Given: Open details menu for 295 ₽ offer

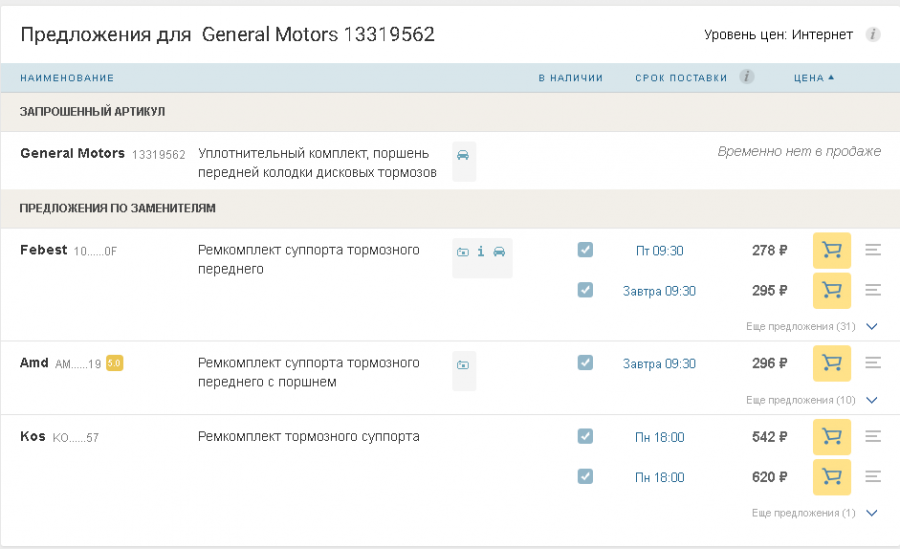Looking at the screenshot, I should click(873, 290).
